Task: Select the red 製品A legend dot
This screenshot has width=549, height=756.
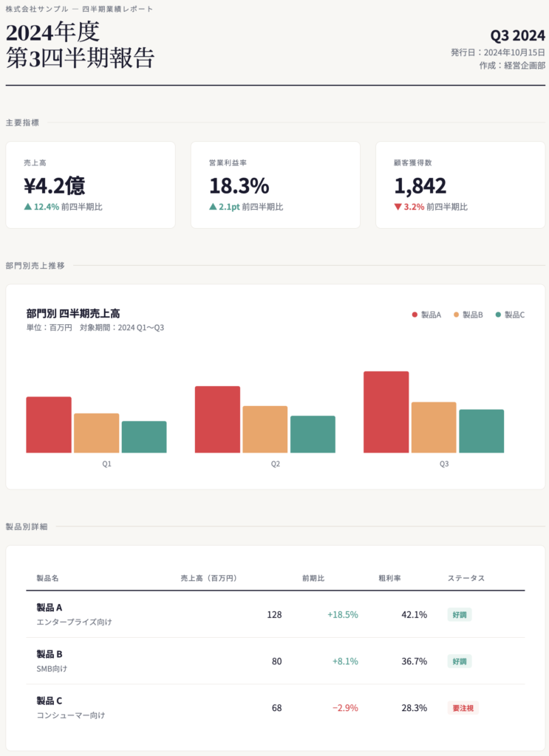Action: 415,315
